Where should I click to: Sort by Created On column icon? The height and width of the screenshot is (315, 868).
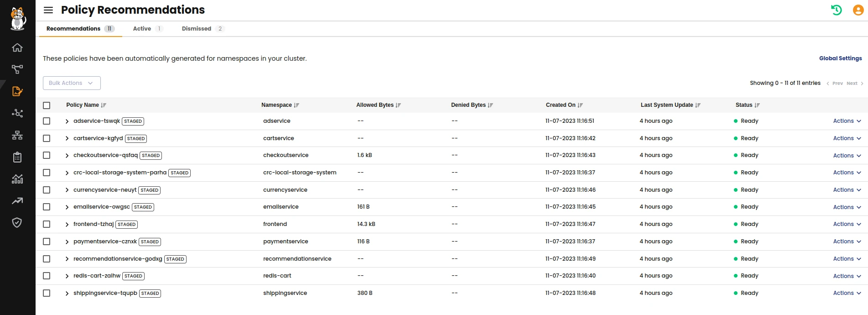tap(580, 105)
